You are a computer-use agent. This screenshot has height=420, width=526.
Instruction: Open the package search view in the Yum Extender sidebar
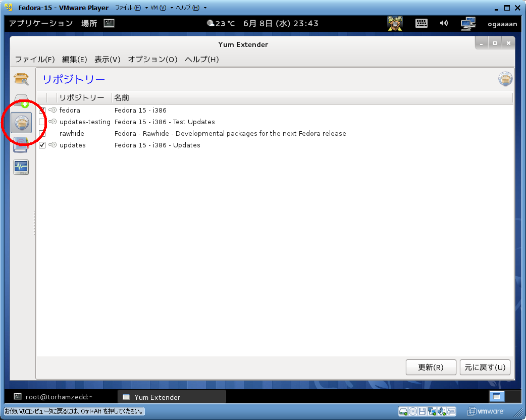21,79
